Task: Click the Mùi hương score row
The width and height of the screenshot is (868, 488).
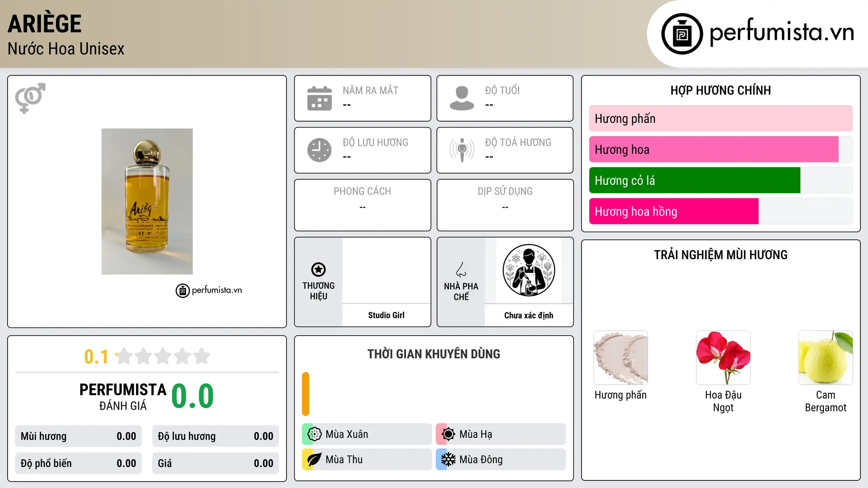Action: [78, 436]
